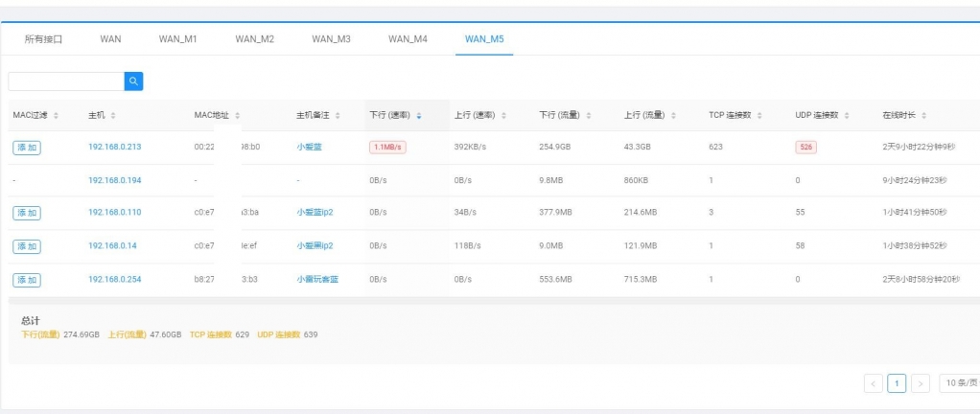Sort by TCP 连接数 column arrows
The image size is (980, 414).
759,116
